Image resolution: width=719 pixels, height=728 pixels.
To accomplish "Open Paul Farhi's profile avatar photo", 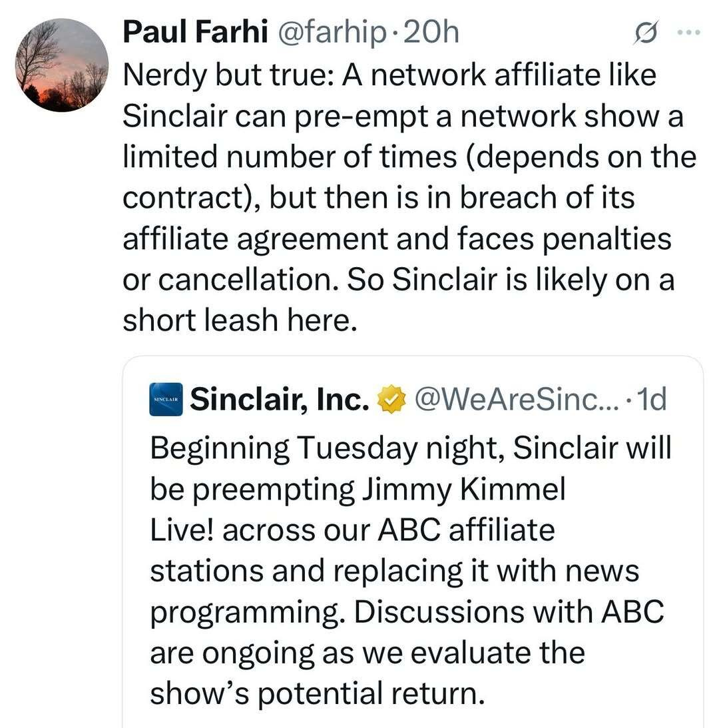I will 61,65.
